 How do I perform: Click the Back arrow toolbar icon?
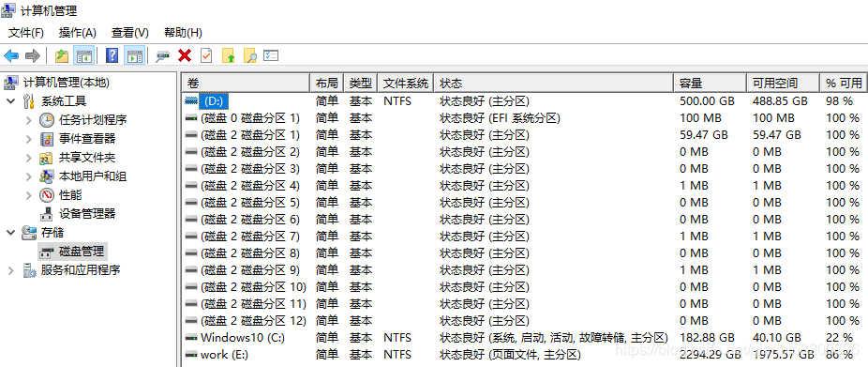tap(11, 55)
